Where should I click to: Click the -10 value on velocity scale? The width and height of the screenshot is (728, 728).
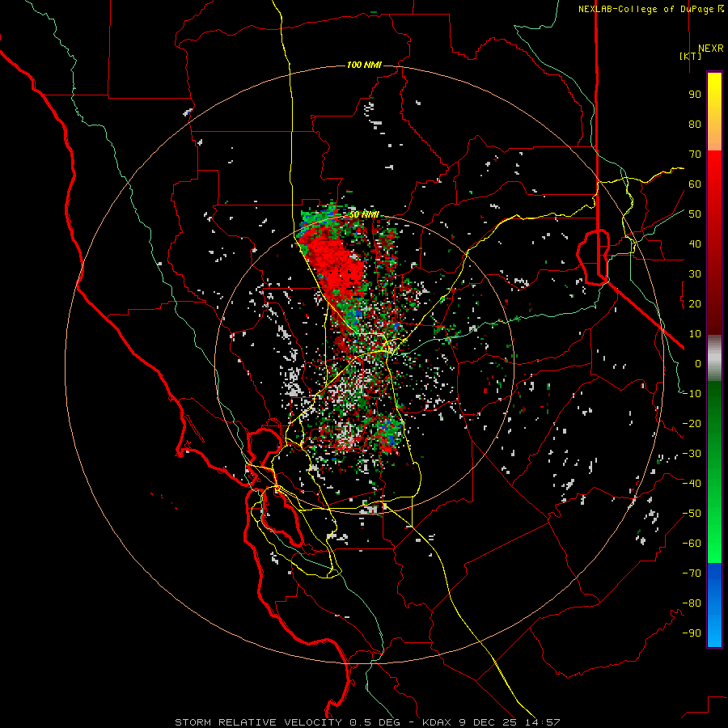point(692,394)
